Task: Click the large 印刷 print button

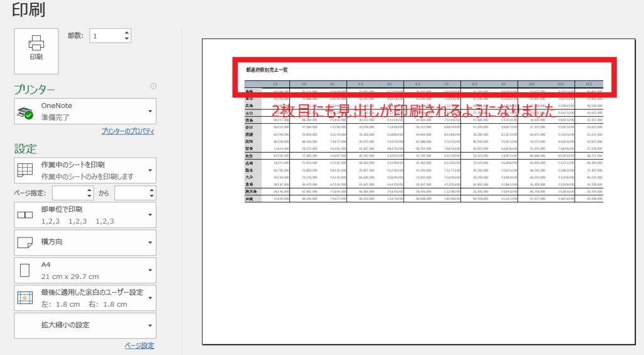Action: pos(36,51)
